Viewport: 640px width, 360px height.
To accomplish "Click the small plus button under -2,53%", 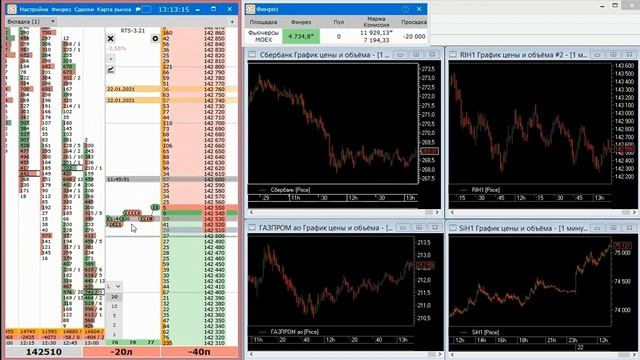I will [x=111, y=59].
